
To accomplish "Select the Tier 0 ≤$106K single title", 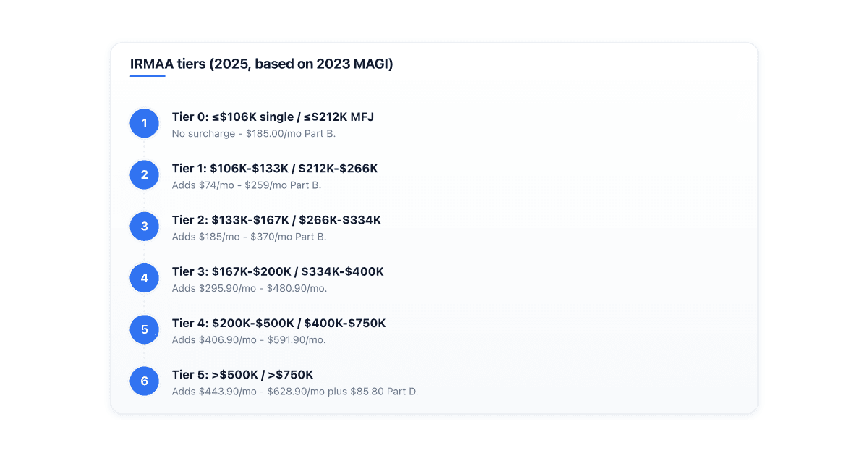I will 273,117.
